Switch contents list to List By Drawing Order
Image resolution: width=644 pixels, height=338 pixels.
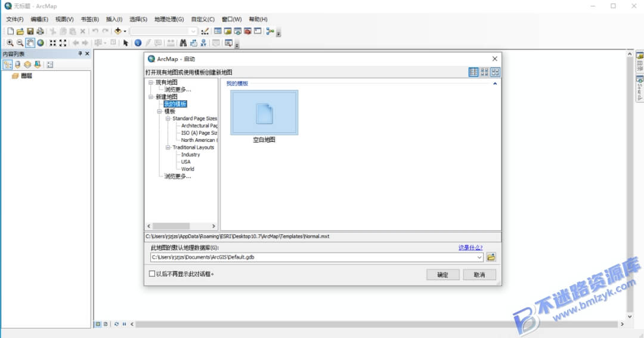click(x=7, y=64)
